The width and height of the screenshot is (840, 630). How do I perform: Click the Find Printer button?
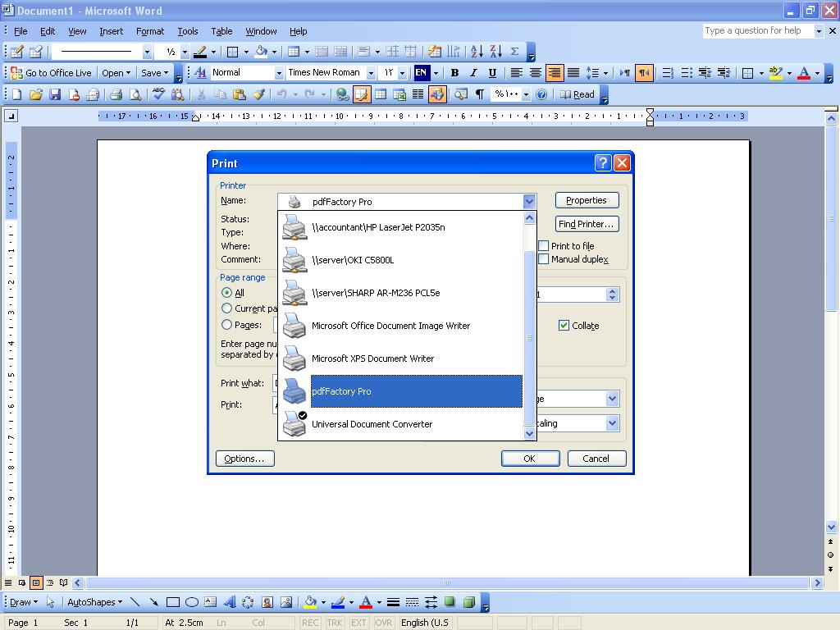click(587, 223)
